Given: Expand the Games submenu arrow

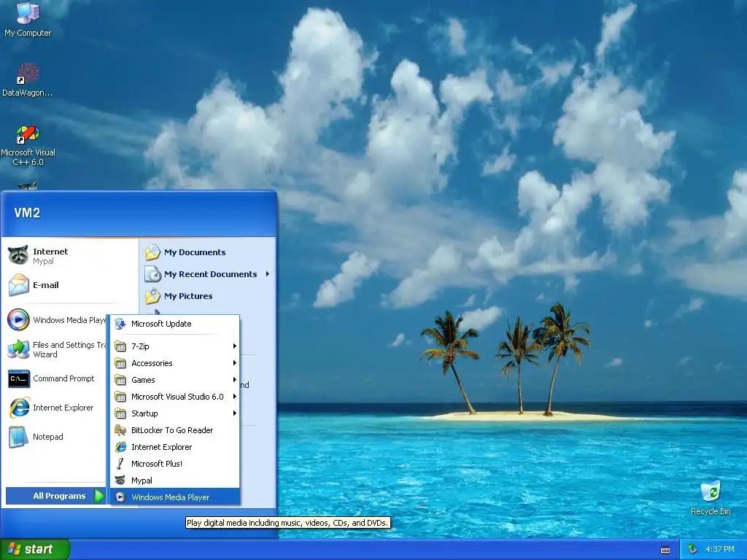Looking at the screenshot, I should 234,379.
